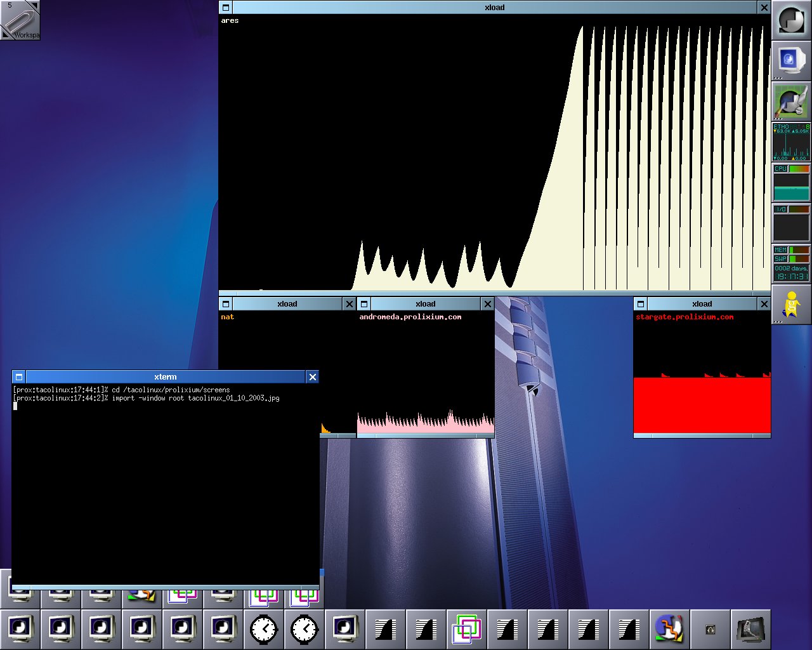Open the dark tilted monitor icon
Image resolution: width=812 pixels, height=650 pixels.
[x=750, y=629]
